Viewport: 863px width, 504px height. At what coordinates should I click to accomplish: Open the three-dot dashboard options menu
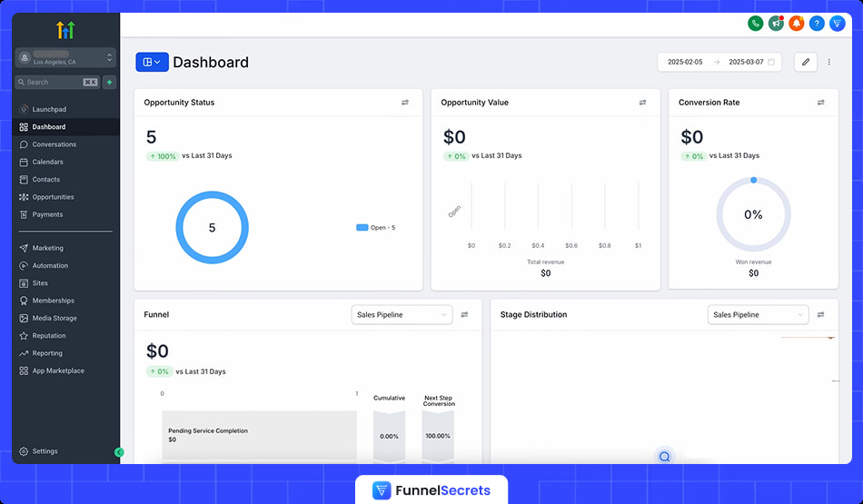[828, 62]
